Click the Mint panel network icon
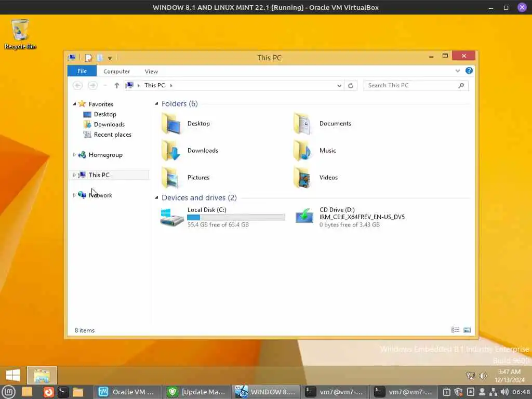 pyautogui.click(x=493, y=392)
